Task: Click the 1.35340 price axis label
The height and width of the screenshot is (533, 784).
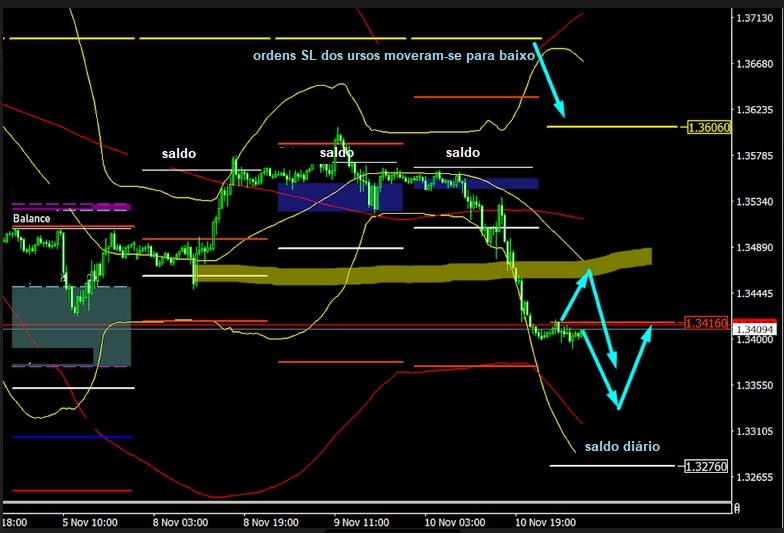Action: (x=754, y=202)
